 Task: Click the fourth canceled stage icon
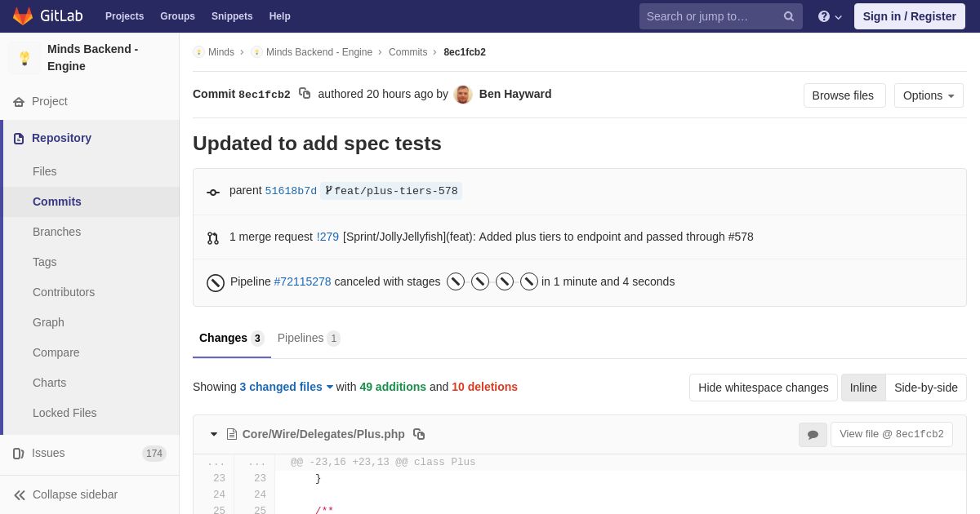coord(529,281)
